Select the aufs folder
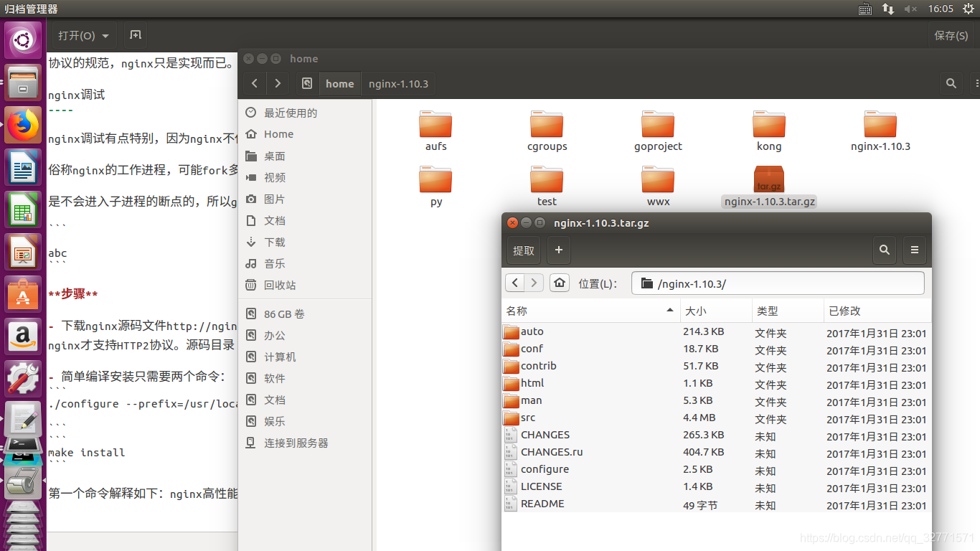 coord(435,131)
